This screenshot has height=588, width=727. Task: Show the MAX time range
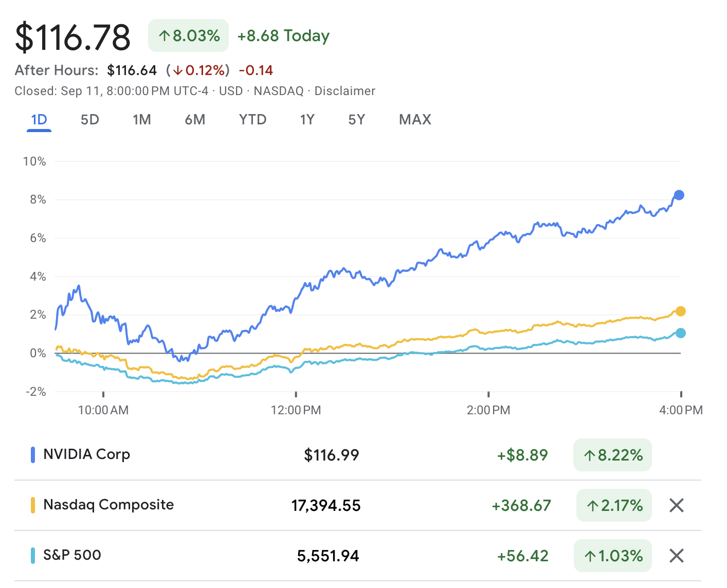tap(415, 120)
